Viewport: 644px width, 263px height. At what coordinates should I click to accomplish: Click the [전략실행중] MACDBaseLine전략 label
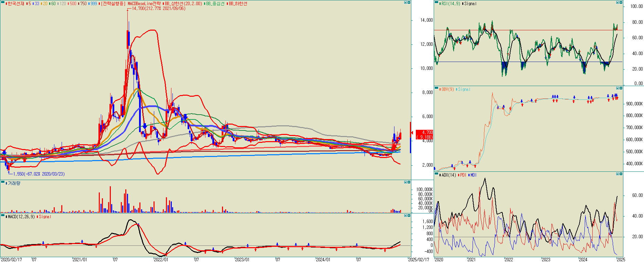click(x=130, y=3)
